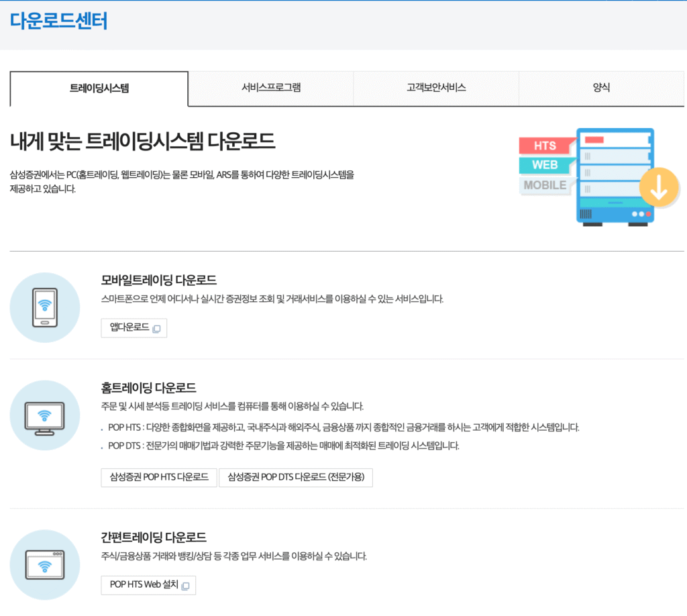Click the blue WEB tag in the illustration
687x616 pixels.
tap(545, 166)
